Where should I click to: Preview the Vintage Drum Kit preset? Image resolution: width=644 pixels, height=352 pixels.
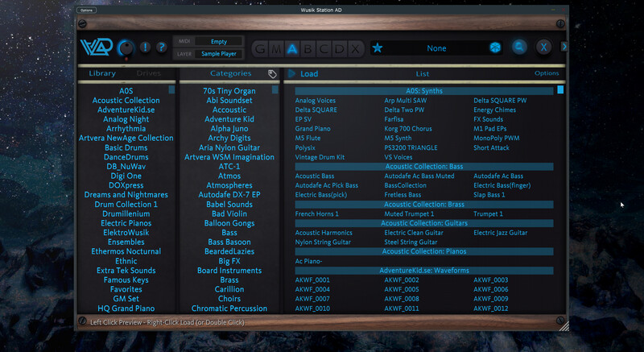320,157
